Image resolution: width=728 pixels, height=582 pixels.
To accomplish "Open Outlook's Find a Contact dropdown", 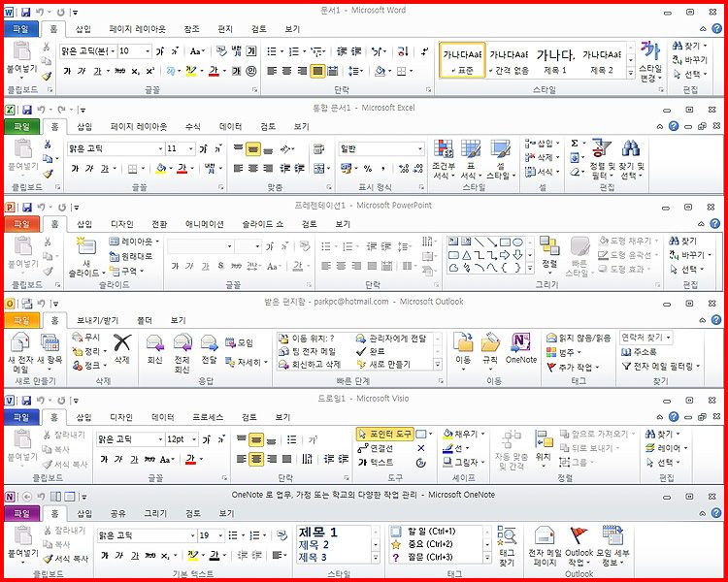I will pos(669,338).
